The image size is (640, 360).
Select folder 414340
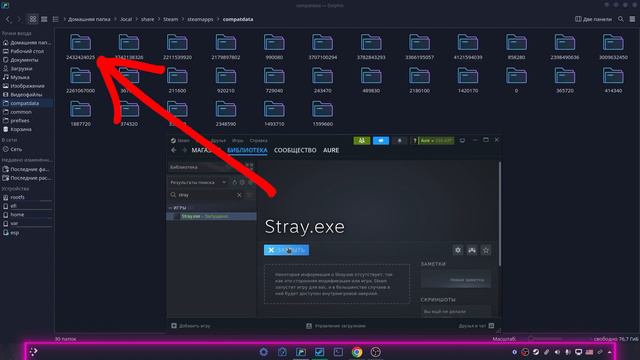[613, 80]
